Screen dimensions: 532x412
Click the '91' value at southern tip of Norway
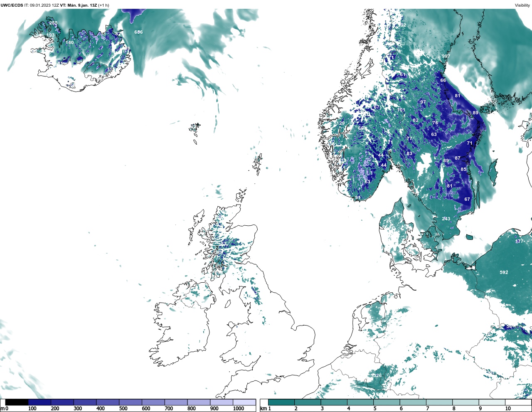click(x=358, y=197)
